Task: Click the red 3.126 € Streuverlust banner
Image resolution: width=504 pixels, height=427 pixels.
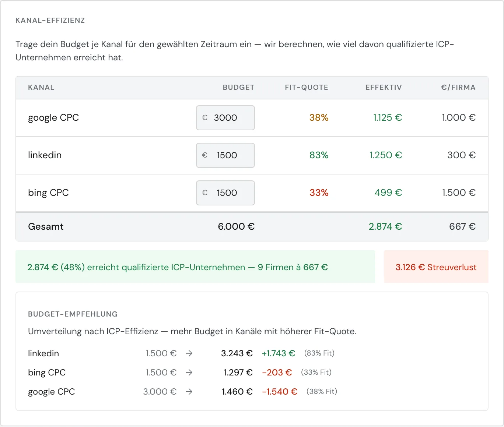Action: [436, 267]
